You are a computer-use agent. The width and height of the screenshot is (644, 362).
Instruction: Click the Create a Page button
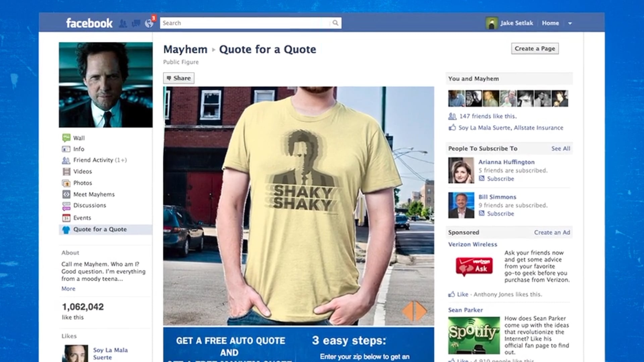click(x=535, y=49)
